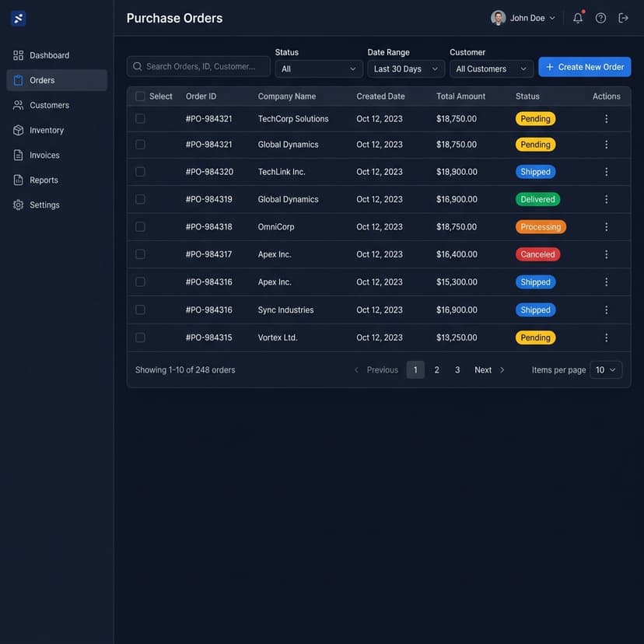The image size is (644, 644).
Task: Click the Next page right-arrow icon
Action: tap(502, 370)
